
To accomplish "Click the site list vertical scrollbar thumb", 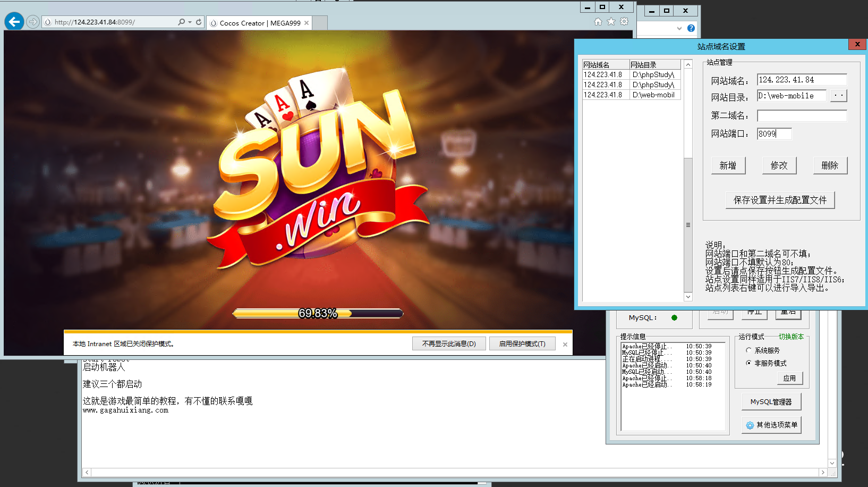I will click(x=688, y=225).
